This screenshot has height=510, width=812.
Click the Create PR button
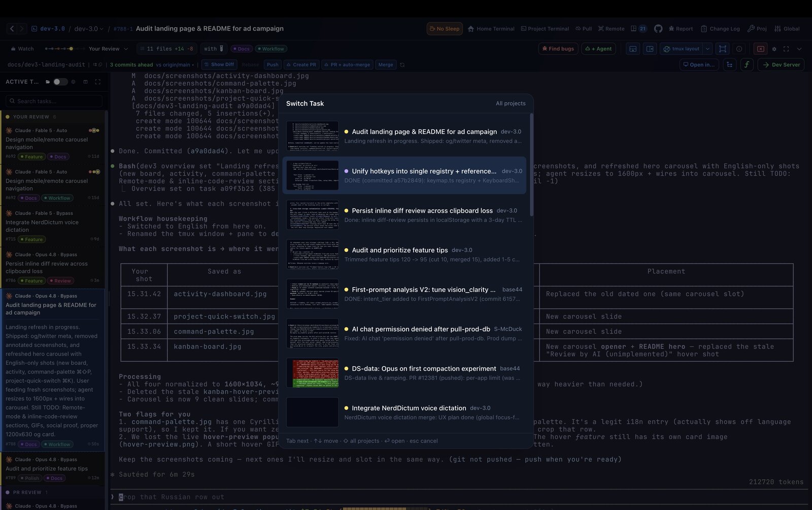point(301,64)
